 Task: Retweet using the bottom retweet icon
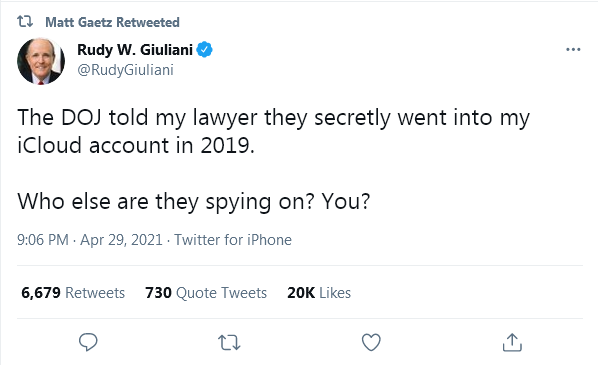[229, 342]
